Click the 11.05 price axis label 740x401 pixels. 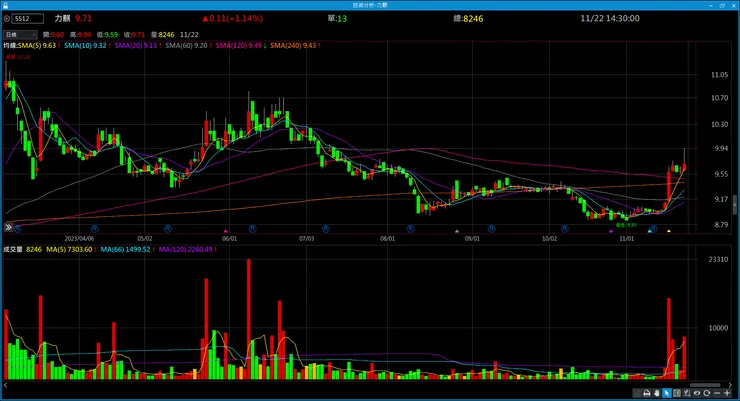719,75
